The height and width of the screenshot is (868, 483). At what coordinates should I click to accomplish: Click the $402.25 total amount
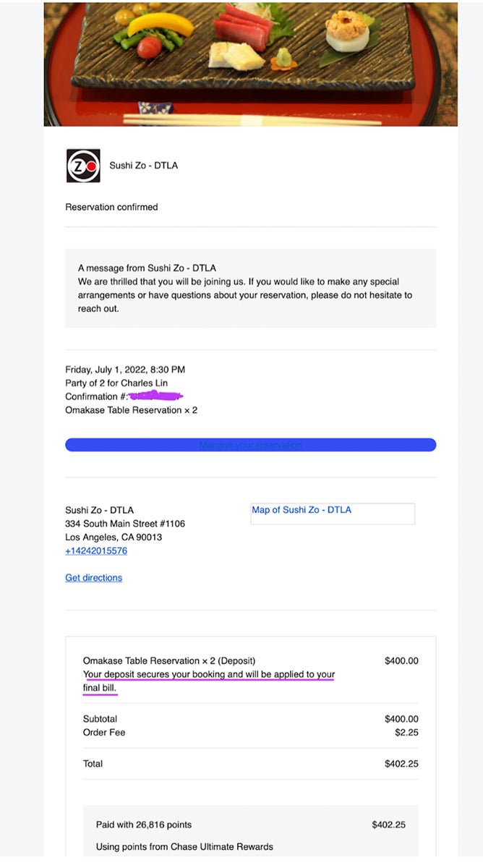tap(403, 764)
